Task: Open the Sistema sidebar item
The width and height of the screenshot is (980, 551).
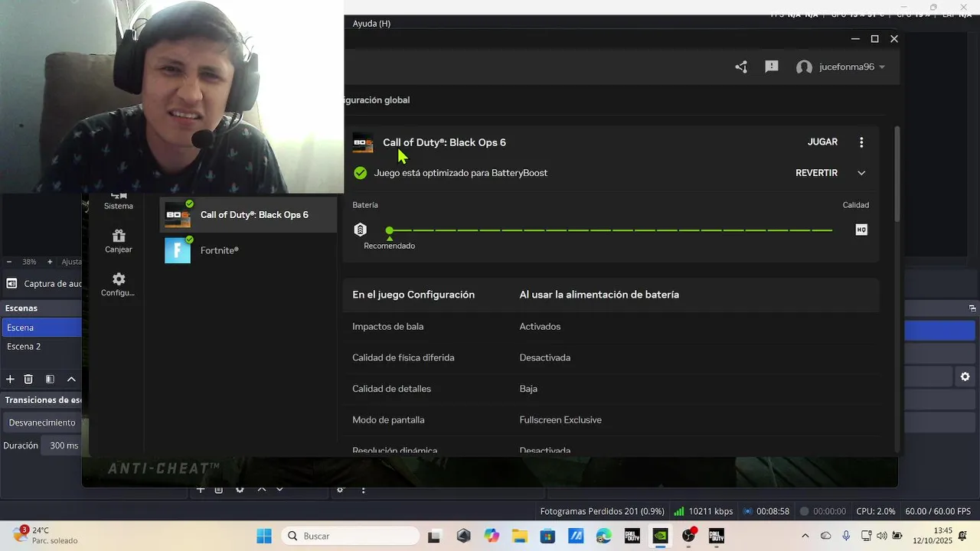Action: click(x=119, y=202)
